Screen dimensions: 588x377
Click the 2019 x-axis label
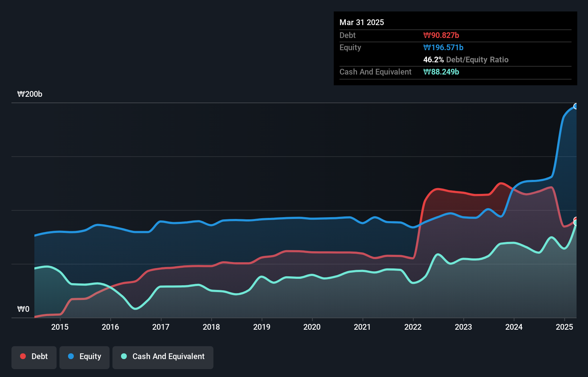(x=262, y=327)
